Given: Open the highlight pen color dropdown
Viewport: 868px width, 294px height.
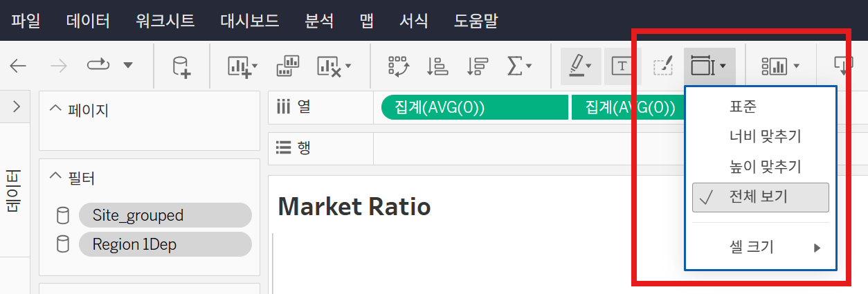Looking at the screenshot, I should 581,66.
